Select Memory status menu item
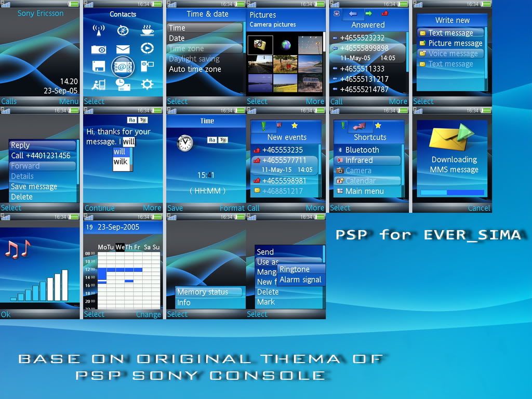The width and height of the screenshot is (532, 399). [209, 292]
